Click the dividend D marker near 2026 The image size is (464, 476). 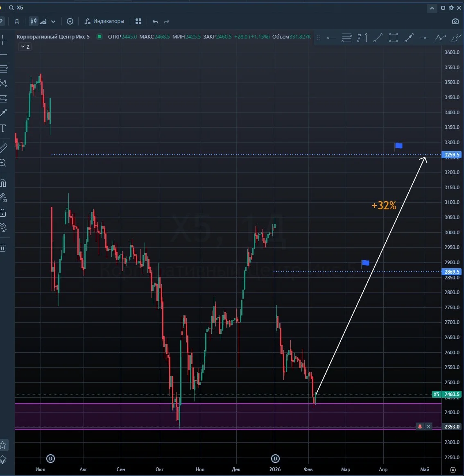pos(275,458)
